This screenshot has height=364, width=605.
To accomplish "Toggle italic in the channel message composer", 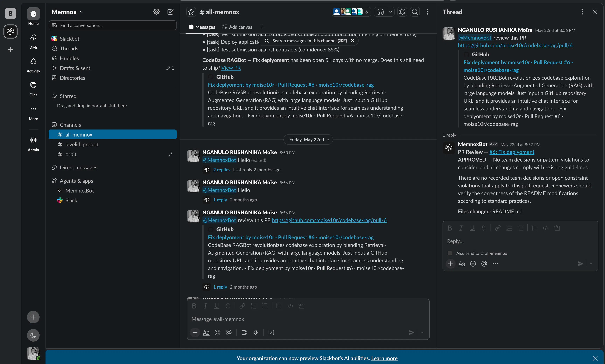I will pos(205,306).
